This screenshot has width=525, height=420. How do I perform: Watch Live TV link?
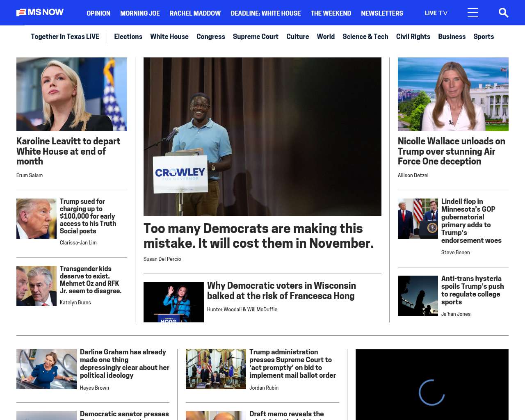[x=436, y=13]
